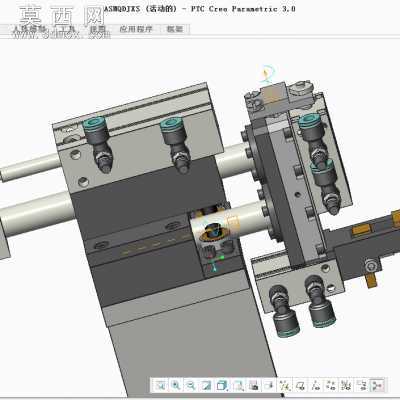This screenshot has width=400, height=400.
Task: Open the Saved Orientations list
Action: tap(238, 386)
